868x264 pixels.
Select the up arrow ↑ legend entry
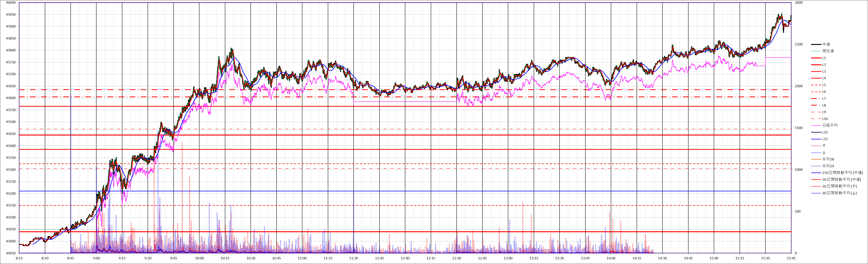tap(824, 146)
